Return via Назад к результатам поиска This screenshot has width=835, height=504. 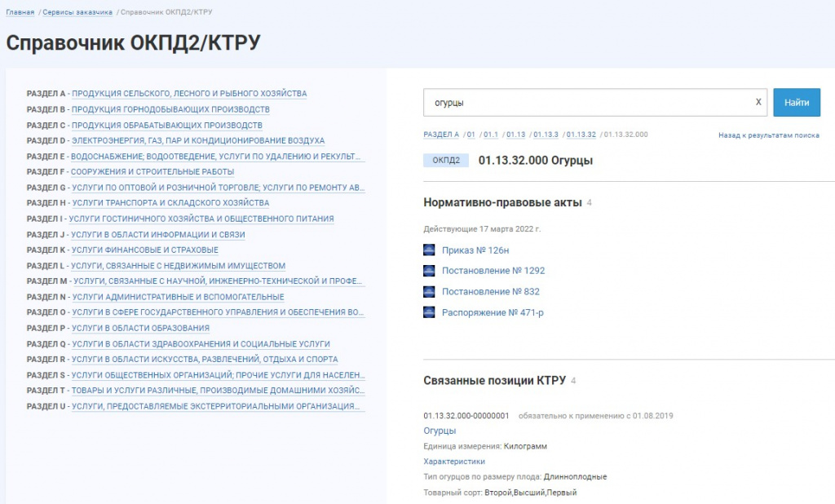768,135
